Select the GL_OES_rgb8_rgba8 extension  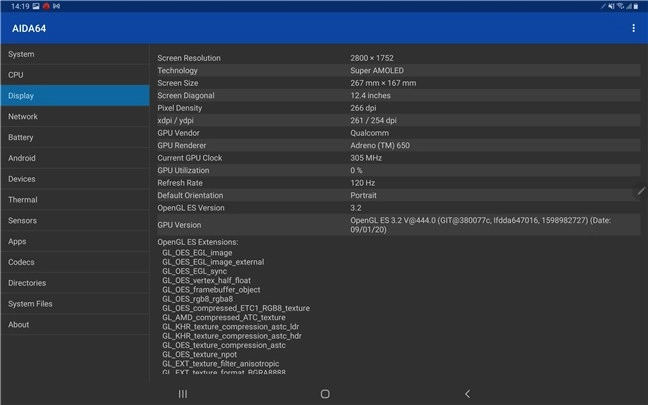pyautogui.click(x=197, y=299)
